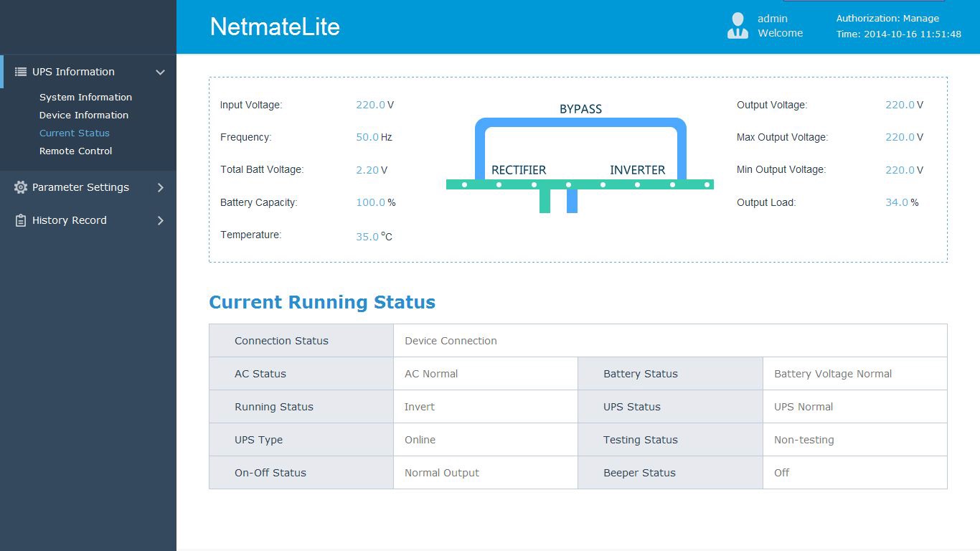The width and height of the screenshot is (980, 551).
Task: Open Device Information page
Action: tap(83, 115)
